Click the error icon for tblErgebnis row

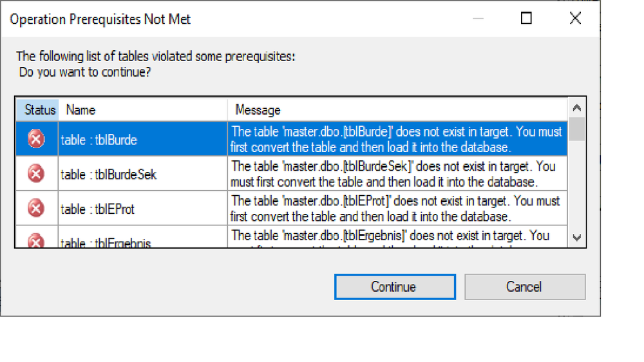pyautogui.click(x=37, y=242)
